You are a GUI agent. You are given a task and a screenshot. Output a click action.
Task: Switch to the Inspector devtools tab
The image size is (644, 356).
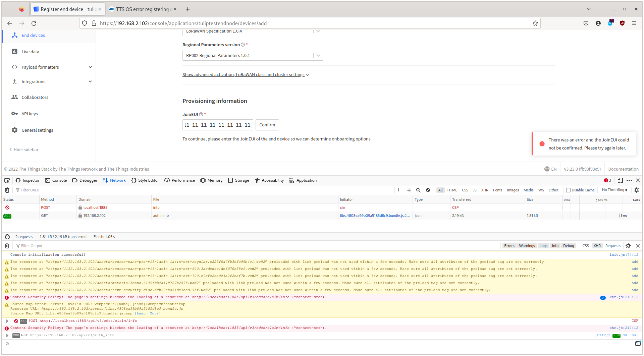[28, 180]
